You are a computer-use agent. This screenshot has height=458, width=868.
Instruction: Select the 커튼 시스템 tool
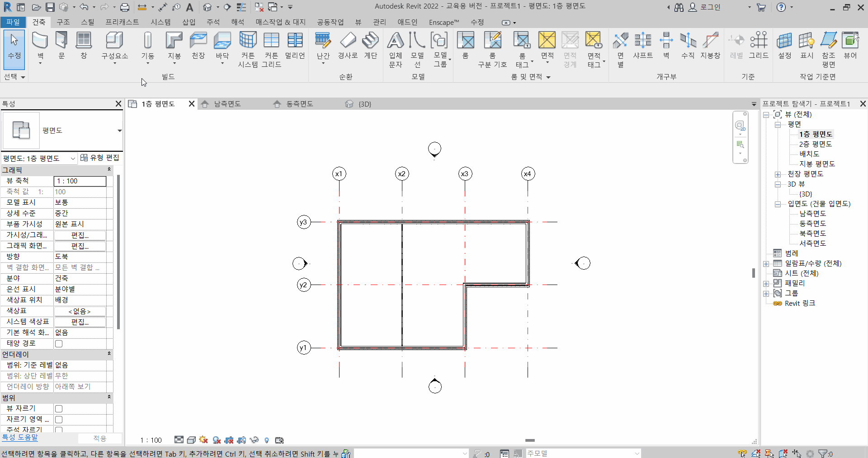pos(248,50)
